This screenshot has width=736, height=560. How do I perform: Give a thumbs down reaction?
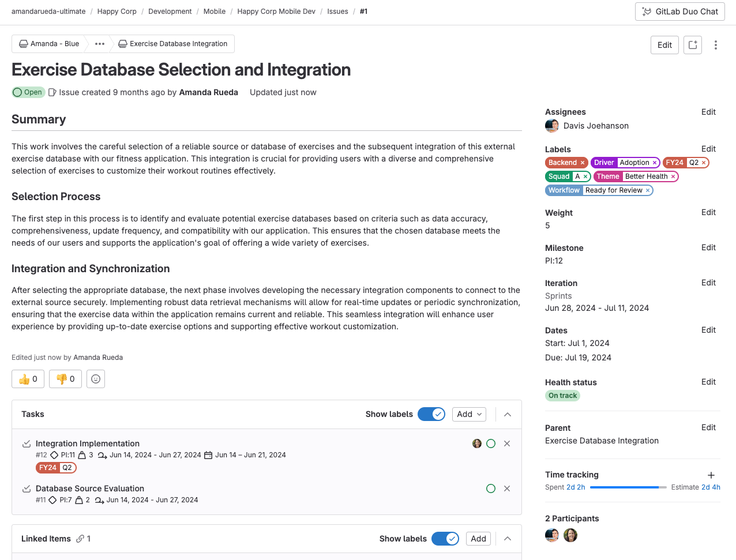(x=65, y=379)
